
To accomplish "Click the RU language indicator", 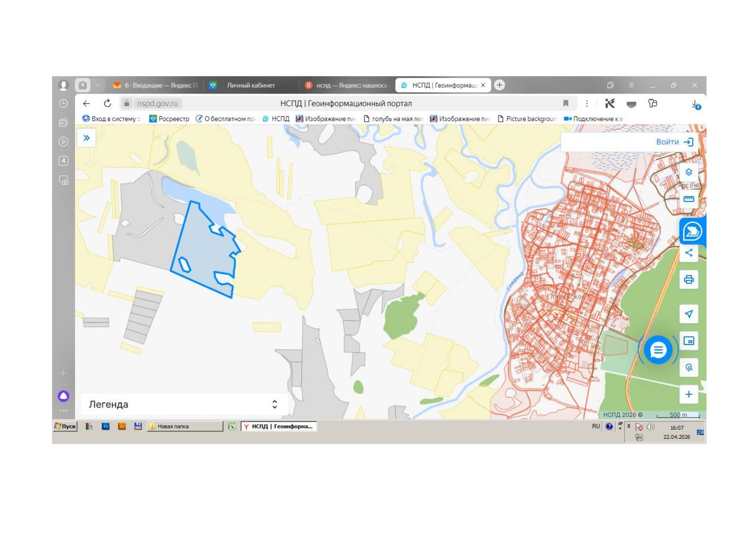I will [x=596, y=426].
